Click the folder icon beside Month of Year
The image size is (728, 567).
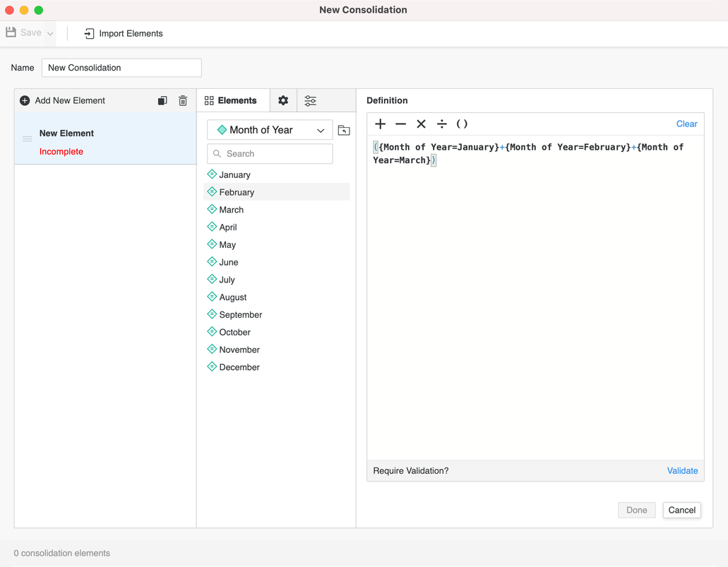tap(344, 131)
